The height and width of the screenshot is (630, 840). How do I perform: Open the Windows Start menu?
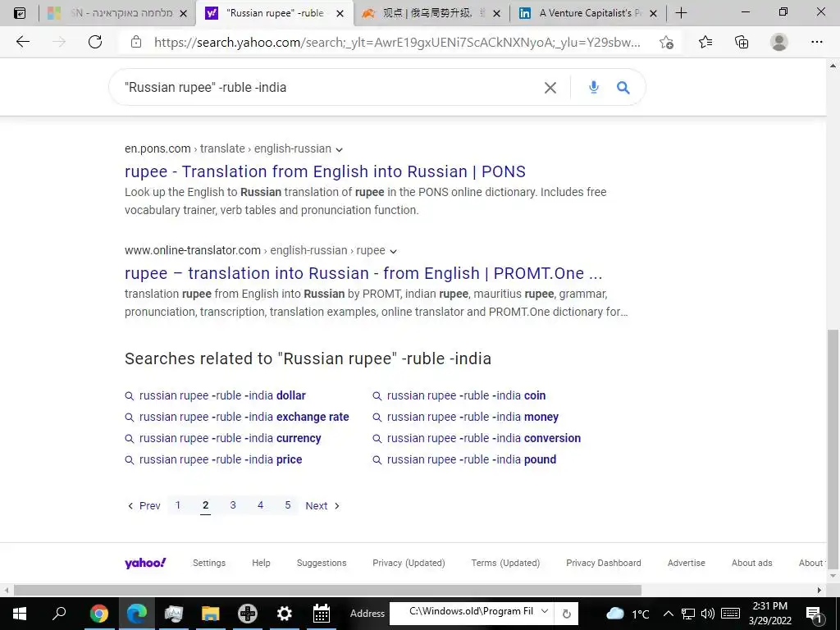(x=20, y=614)
